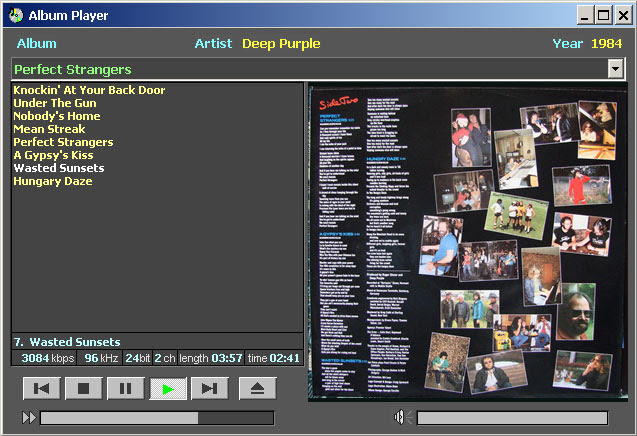Click the previous track button
The width and height of the screenshot is (637, 436).
tap(42, 388)
